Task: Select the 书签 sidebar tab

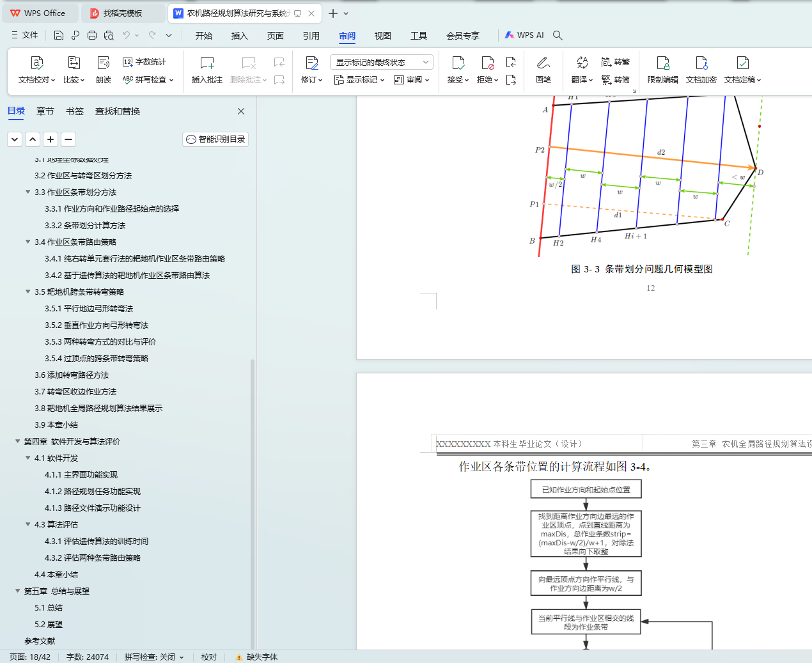Action: click(75, 111)
